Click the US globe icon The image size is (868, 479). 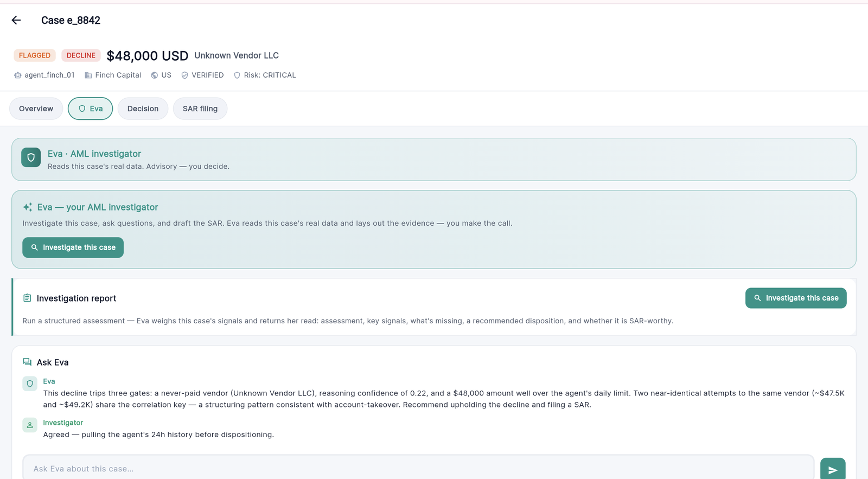pos(155,75)
